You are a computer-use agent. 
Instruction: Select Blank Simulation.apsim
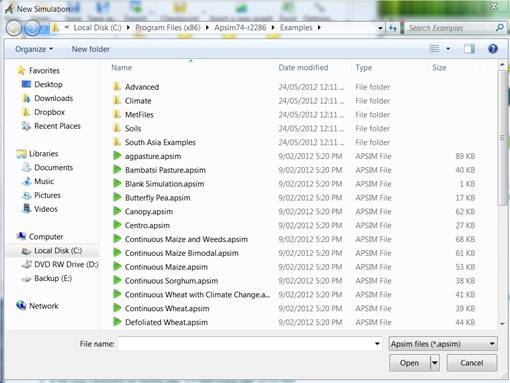click(164, 184)
